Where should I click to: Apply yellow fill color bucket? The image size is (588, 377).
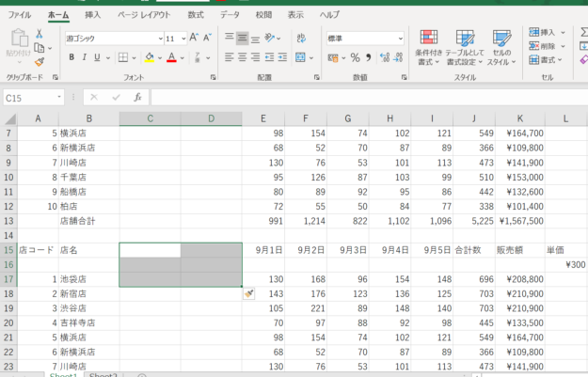150,57
